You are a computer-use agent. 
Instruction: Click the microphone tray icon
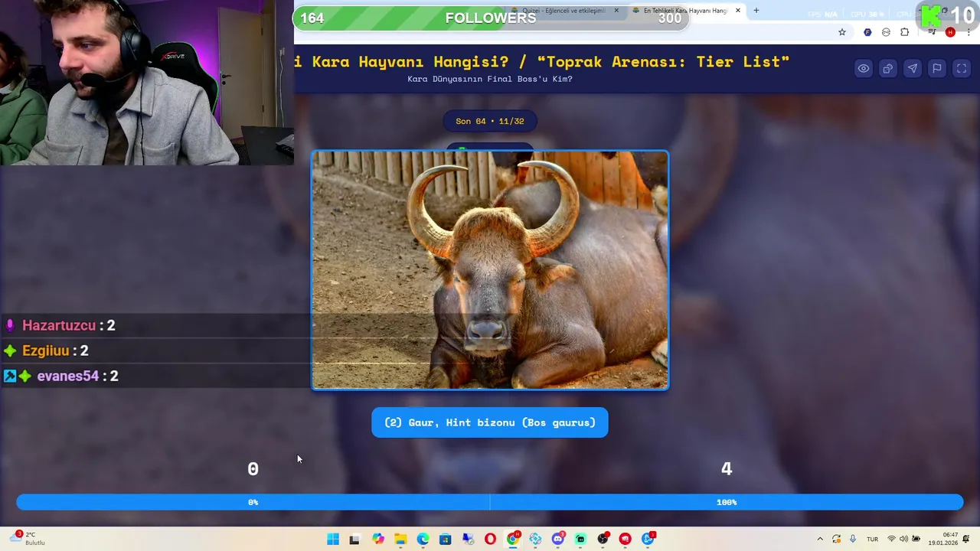(853, 540)
